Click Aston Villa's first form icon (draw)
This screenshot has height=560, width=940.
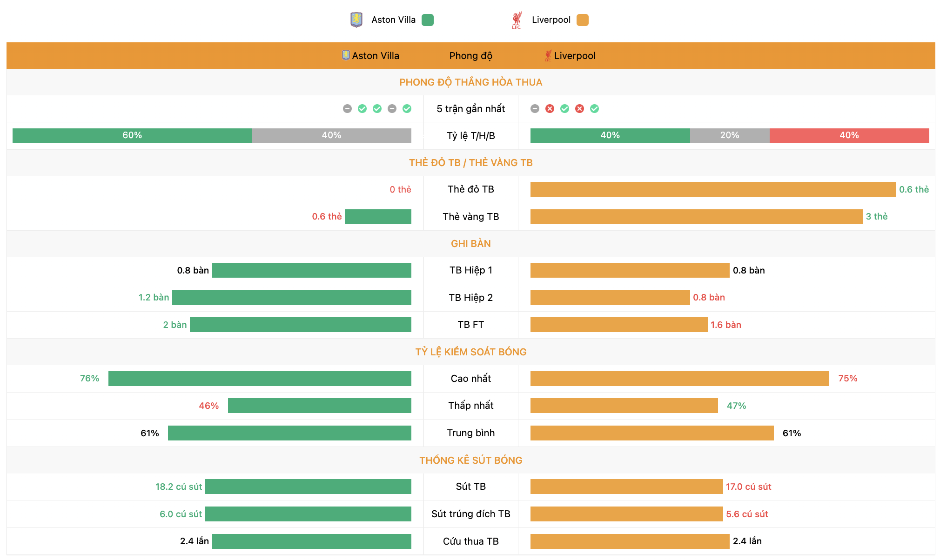click(347, 109)
